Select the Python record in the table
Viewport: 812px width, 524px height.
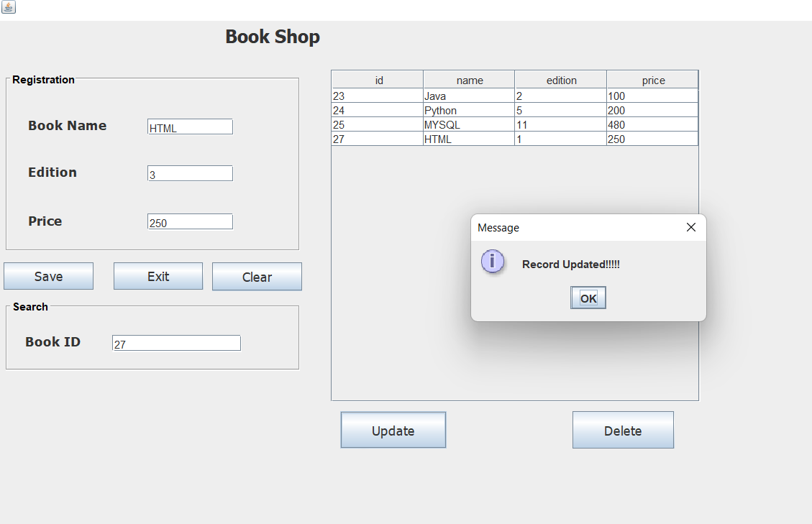468,111
